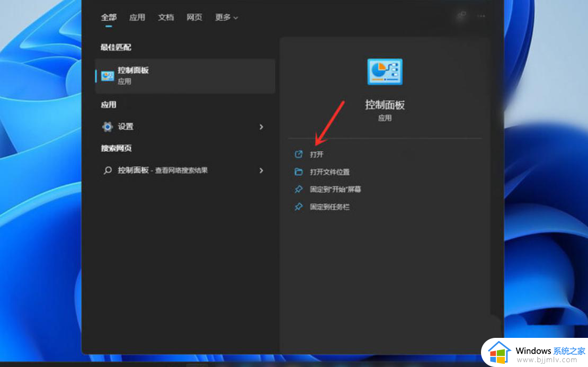Click the folder icon for 打开文件位置
The height and width of the screenshot is (367, 588).
(298, 172)
